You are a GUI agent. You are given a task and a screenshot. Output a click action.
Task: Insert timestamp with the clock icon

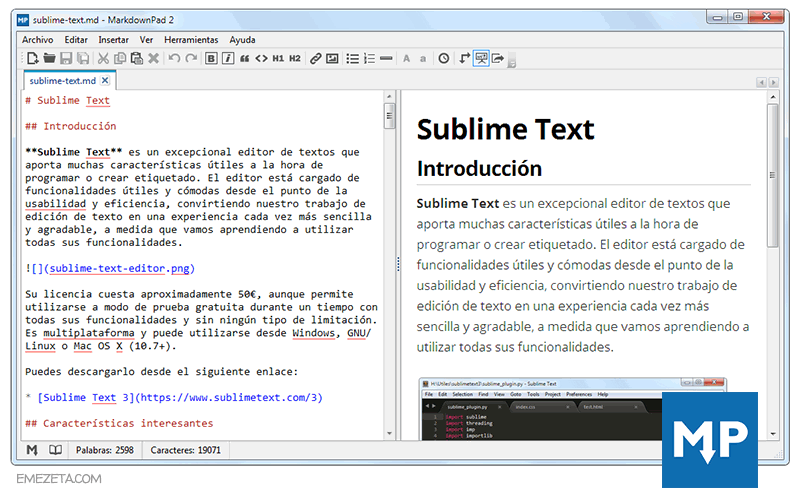(444, 59)
